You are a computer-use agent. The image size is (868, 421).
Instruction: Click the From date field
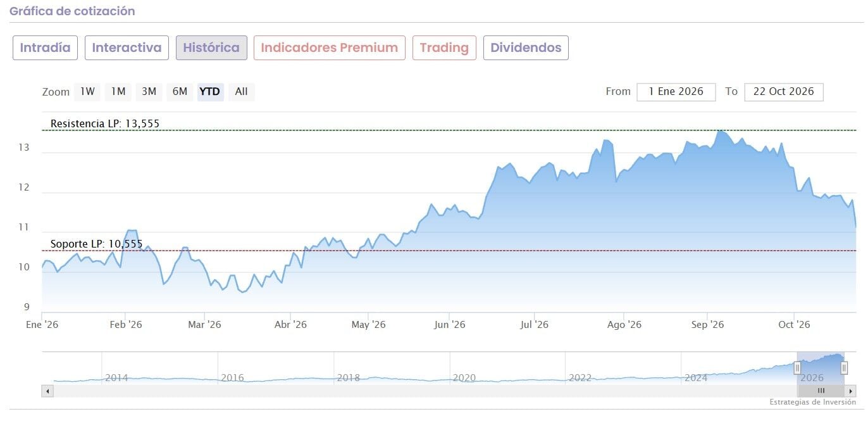tap(676, 92)
